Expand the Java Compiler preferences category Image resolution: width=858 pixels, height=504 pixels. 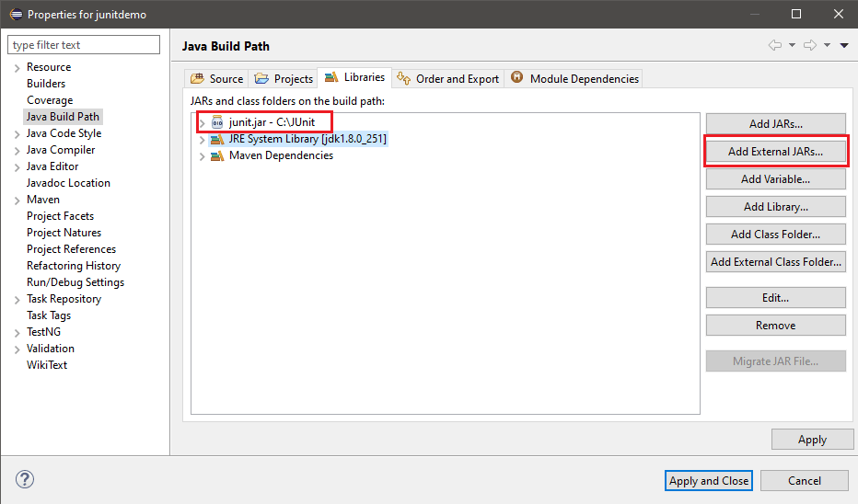point(16,150)
